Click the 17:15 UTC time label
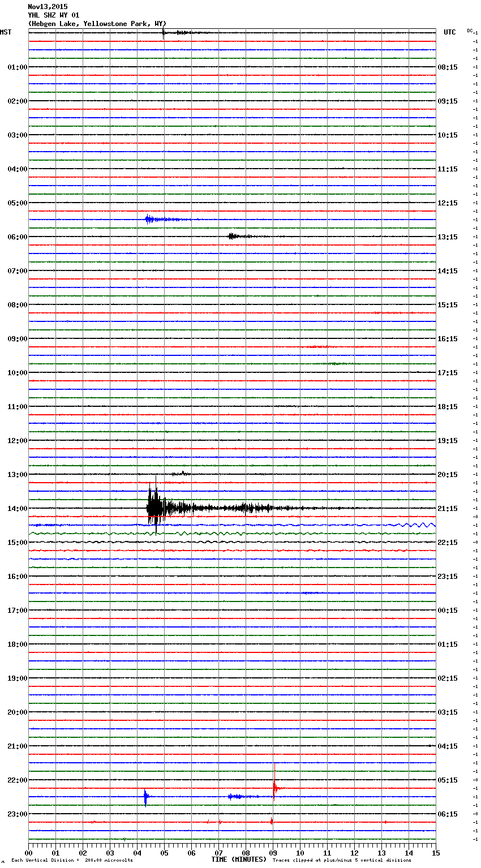This screenshot has width=481, height=868. [448, 373]
